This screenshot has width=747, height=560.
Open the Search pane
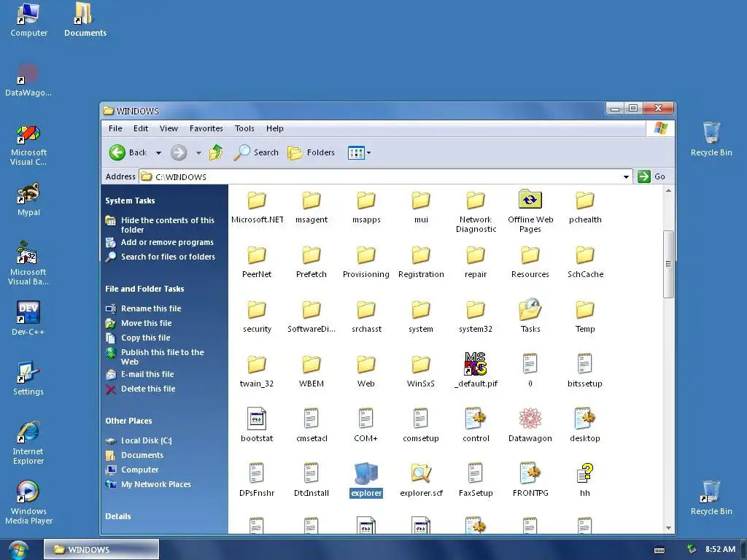(x=256, y=152)
